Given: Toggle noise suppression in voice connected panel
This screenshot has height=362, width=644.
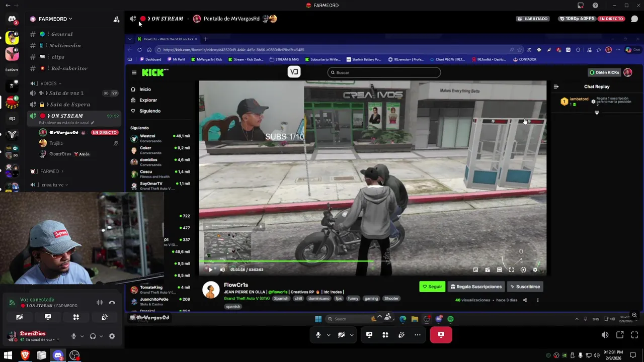Looking at the screenshot, I should (x=100, y=303).
